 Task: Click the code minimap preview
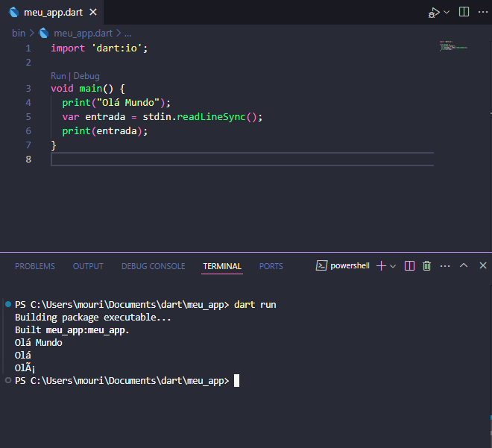[453, 45]
